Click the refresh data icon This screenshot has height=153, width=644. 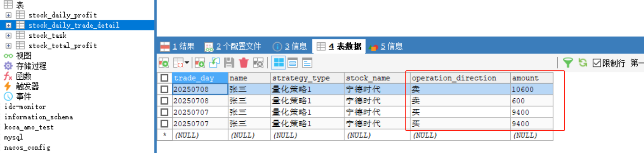click(583, 63)
